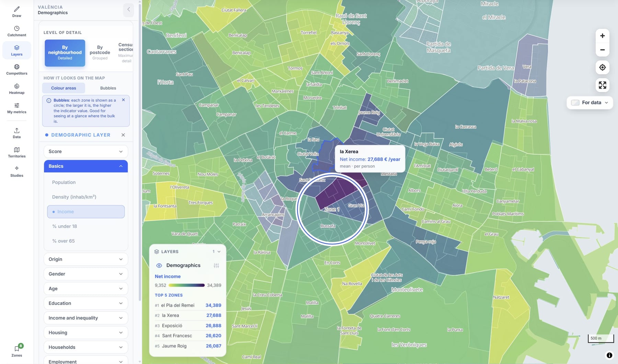Open the For data basemap dropdown
Image resolution: width=618 pixels, height=364 pixels.
click(x=590, y=103)
